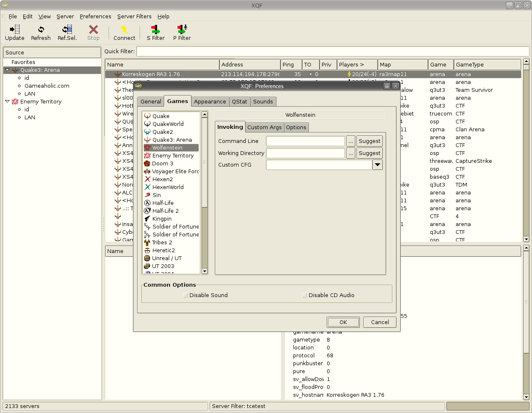Click the Command Line input field
532x413 pixels.
305,141
